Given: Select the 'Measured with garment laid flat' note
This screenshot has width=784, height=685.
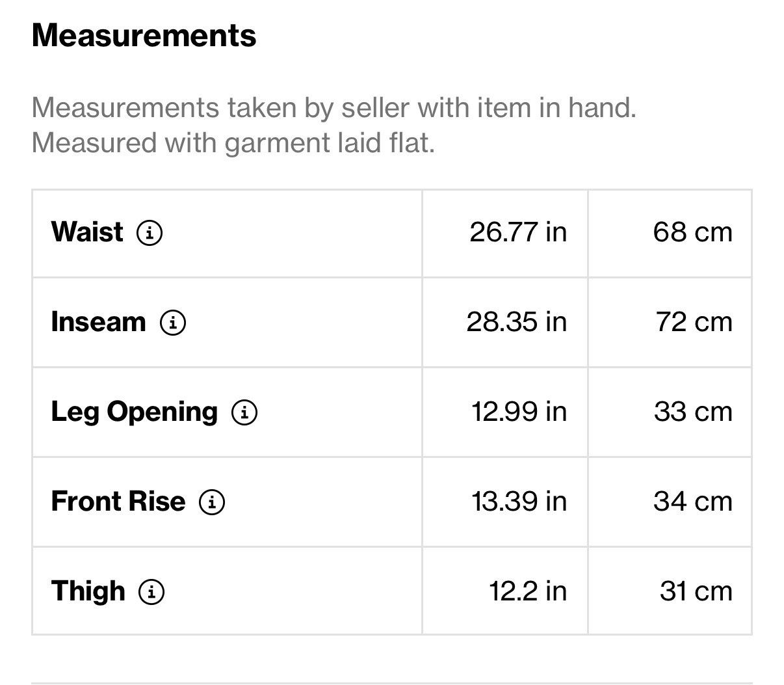Looking at the screenshot, I should (x=233, y=143).
